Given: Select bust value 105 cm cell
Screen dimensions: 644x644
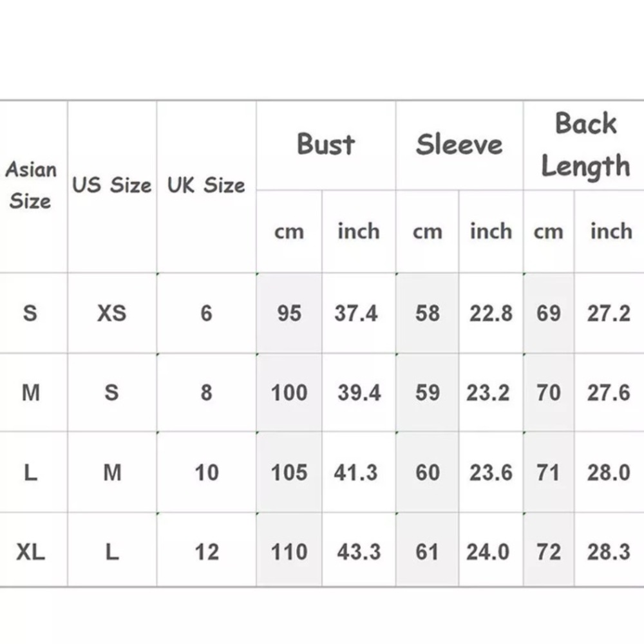Looking at the screenshot, I should coord(289,472).
